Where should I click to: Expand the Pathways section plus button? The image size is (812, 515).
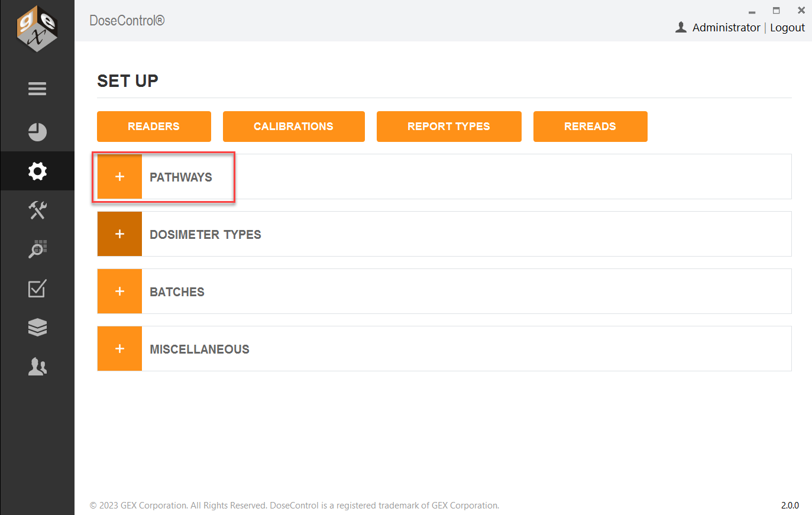pyautogui.click(x=119, y=177)
